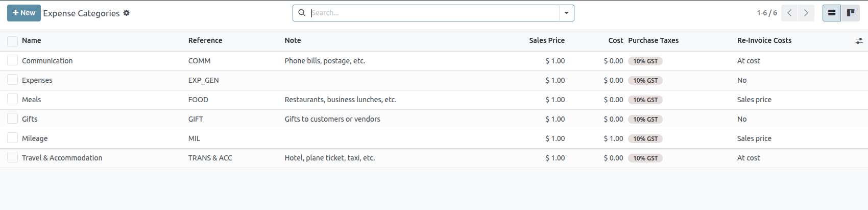Open the optional columns adjuster icon

tap(859, 41)
